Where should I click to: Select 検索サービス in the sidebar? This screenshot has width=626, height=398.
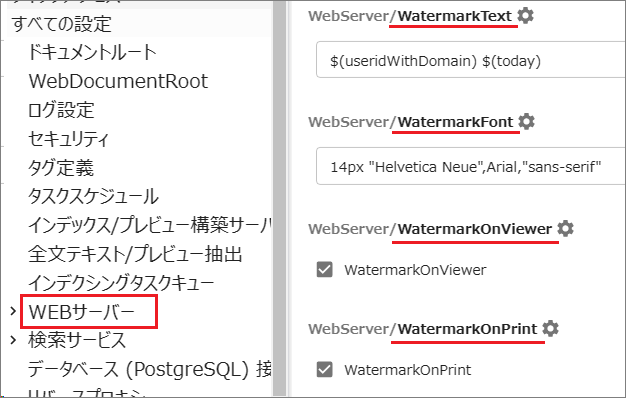(77, 340)
